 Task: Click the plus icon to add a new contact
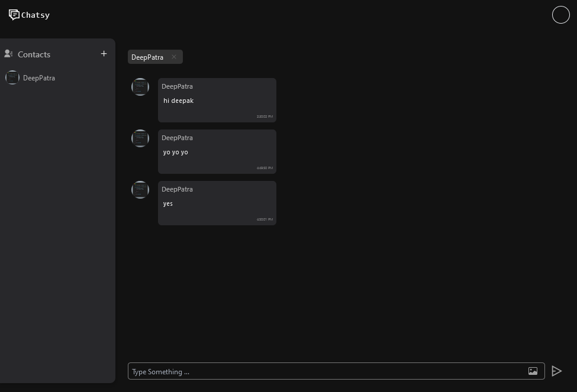click(104, 53)
